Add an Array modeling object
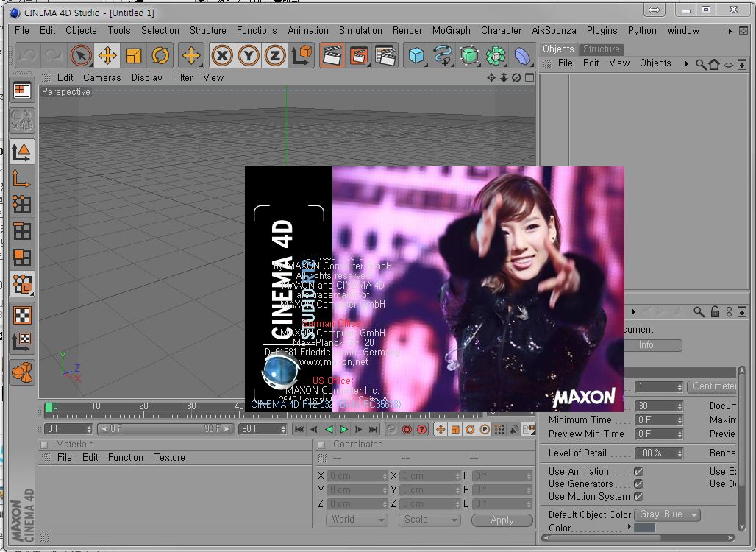Viewport: 756px width, 552px height. click(496, 55)
